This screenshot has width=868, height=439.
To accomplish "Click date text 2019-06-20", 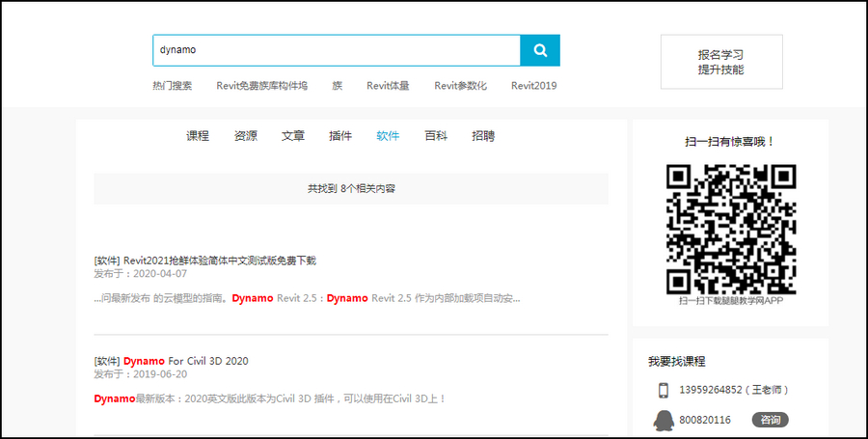I will 160,374.
